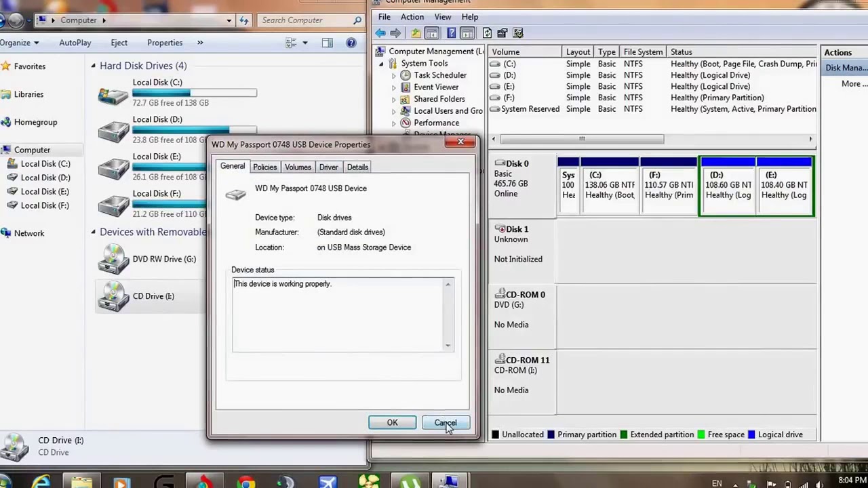868x488 pixels.
Task: Switch to the Volumes tab
Action: [298, 167]
